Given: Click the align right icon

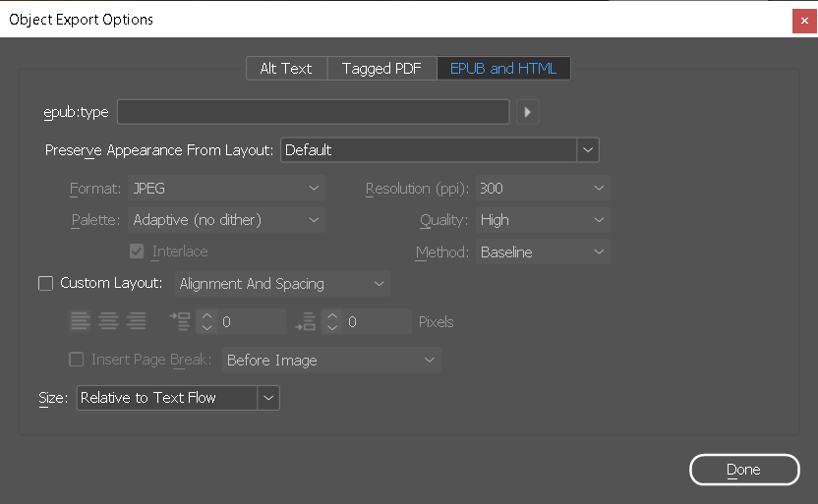Looking at the screenshot, I should click(137, 321).
